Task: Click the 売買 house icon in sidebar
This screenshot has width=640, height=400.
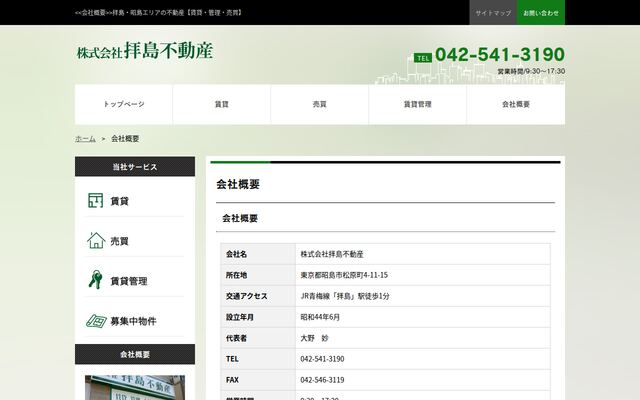Action: [96, 240]
